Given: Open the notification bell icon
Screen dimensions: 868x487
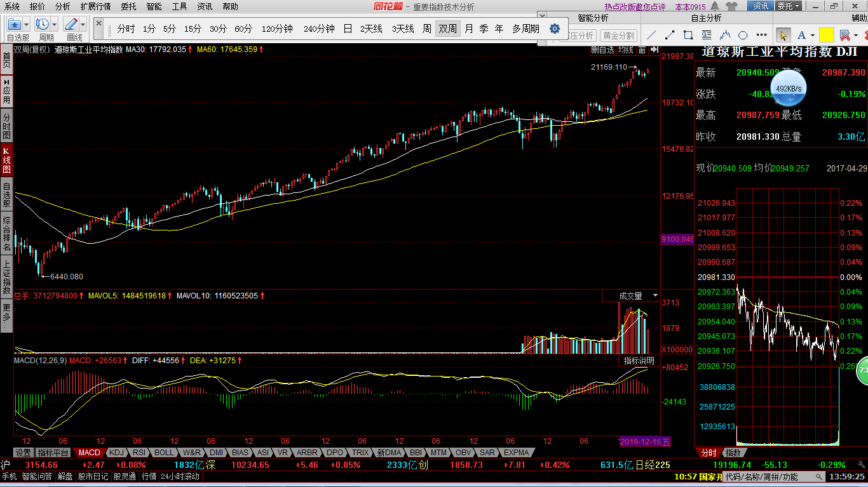Looking at the screenshot, I should [716, 6].
